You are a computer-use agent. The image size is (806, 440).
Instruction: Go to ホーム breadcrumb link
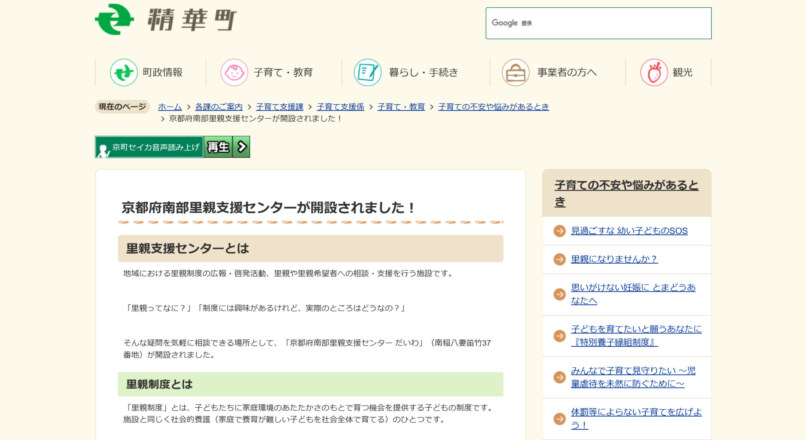tap(170, 107)
